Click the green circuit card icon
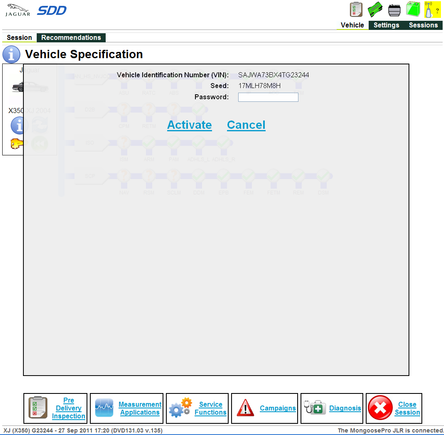444x435 pixels. tap(375, 10)
